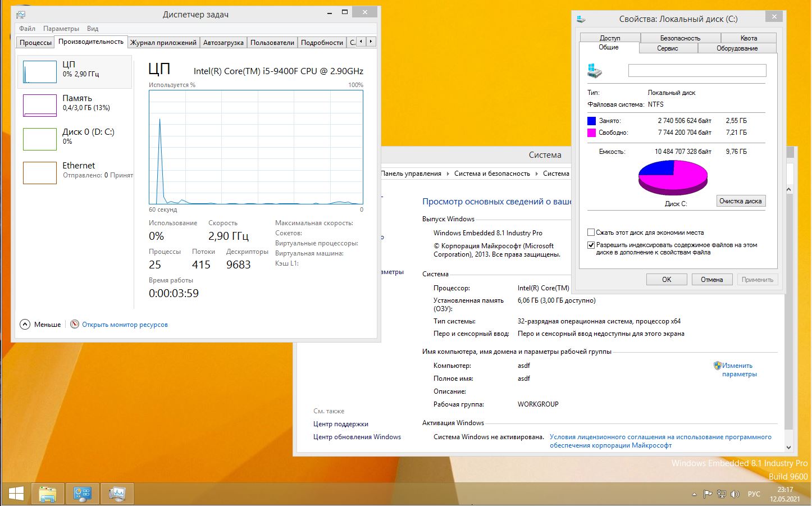The image size is (812, 506).
Task: Click the disk label name input field
Action: point(697,70)
